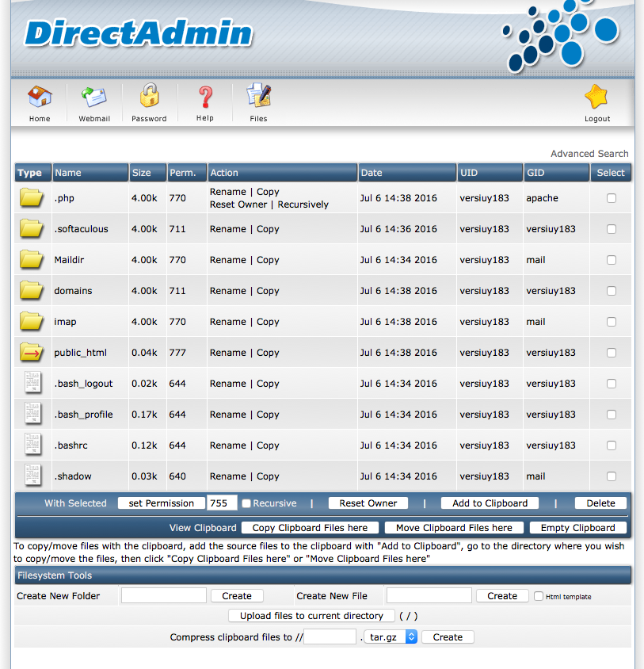Select the .bash_profile row checkbox
Viewport: 644px width, 669px height.
pos(612,415)
